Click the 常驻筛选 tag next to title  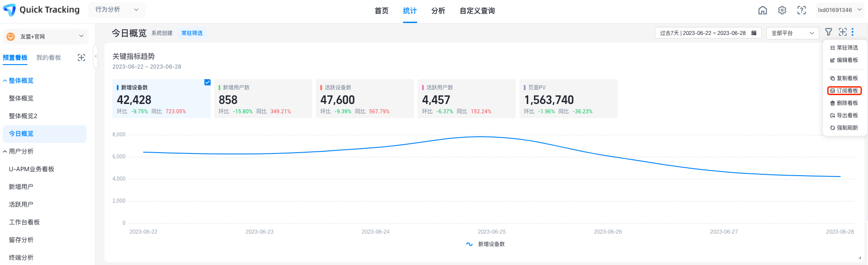pyautogui.click(x=192, y=33)
